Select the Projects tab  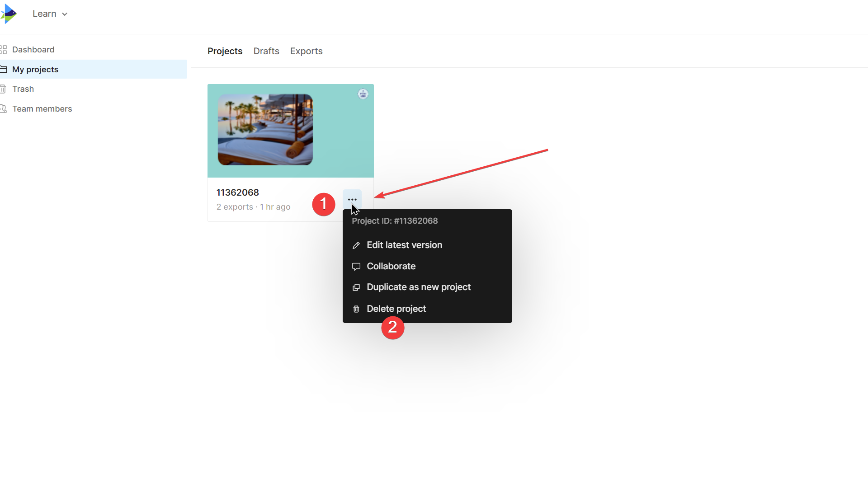[x=225, y=51]
